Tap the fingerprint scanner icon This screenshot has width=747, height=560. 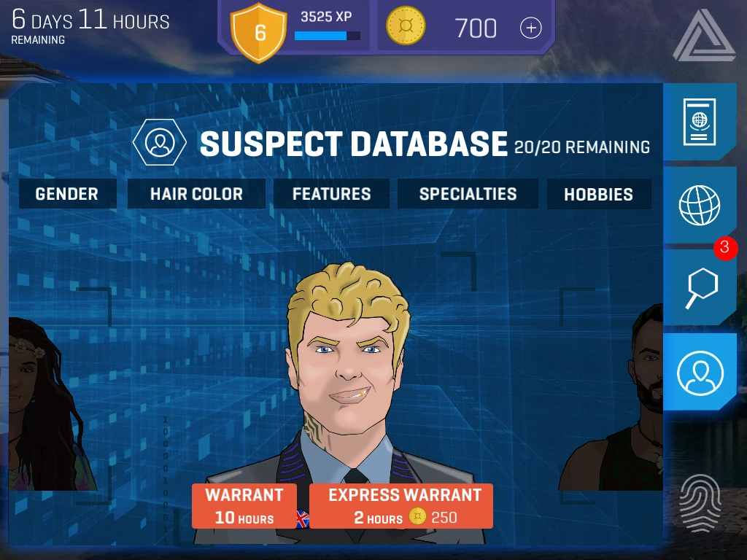[x=700, y=503]
